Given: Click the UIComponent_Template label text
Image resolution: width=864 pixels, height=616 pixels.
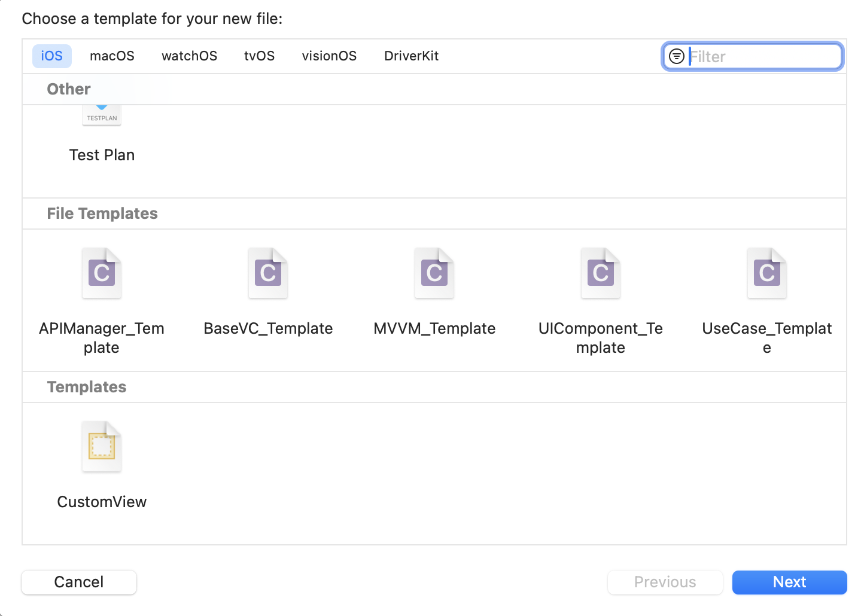Looking at the screenshot, I should pyautogui.click(x=601, y=338).
